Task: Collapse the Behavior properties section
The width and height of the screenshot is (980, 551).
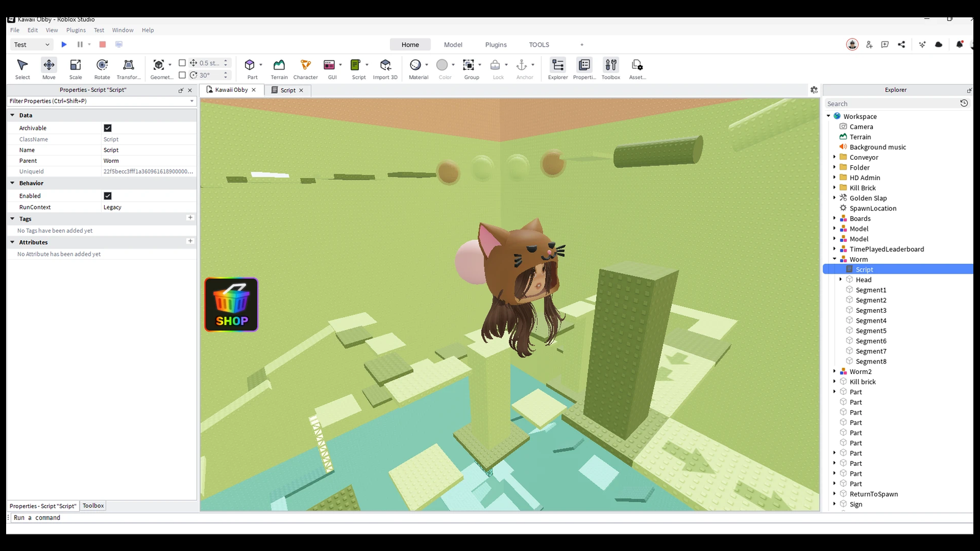Action: [12, 183]
